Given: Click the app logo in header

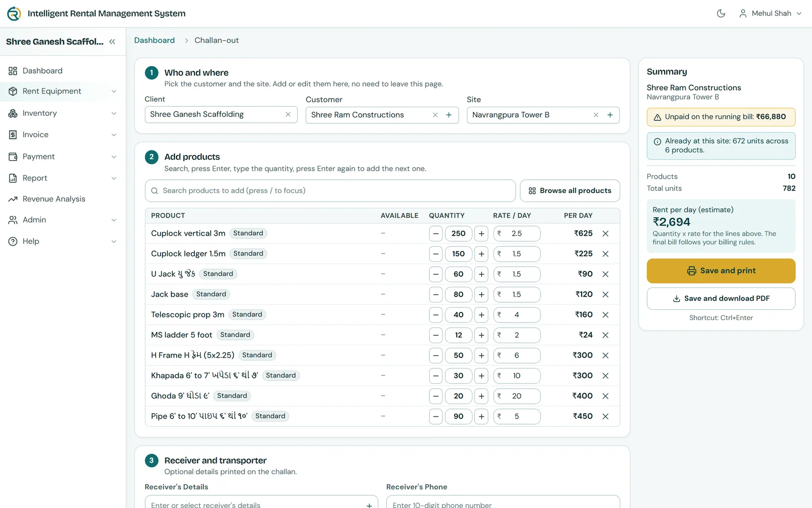Looking at the screenshot, I should [14, 14].
